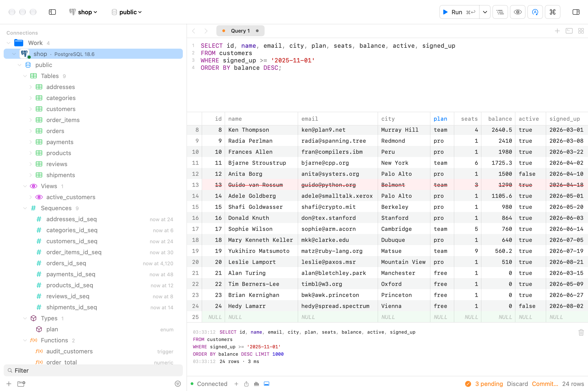588x391 pixels.
Task: Collapse the Types group
Action: [25, 318]
